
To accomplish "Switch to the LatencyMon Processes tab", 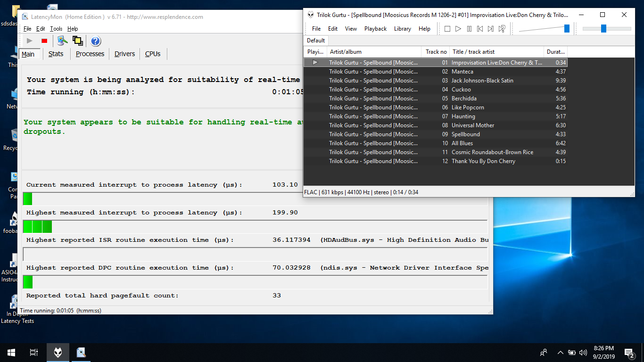I will coord(90,54).
